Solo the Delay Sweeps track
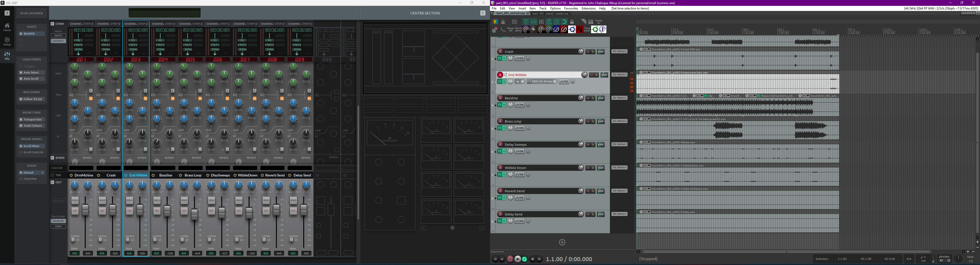This screenshot has height=265, width=980. coord(593,145)
